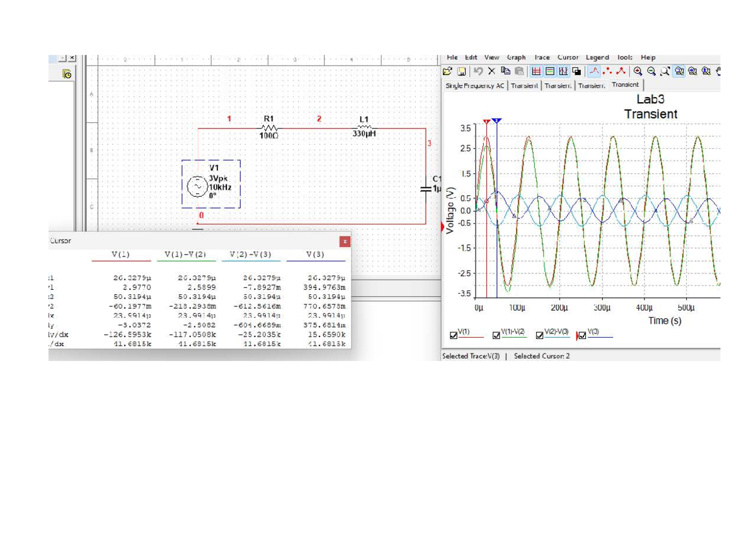Screen dimensions: 756x535
Task: Toggle the Show Grid icon
Action: [537, 71]
